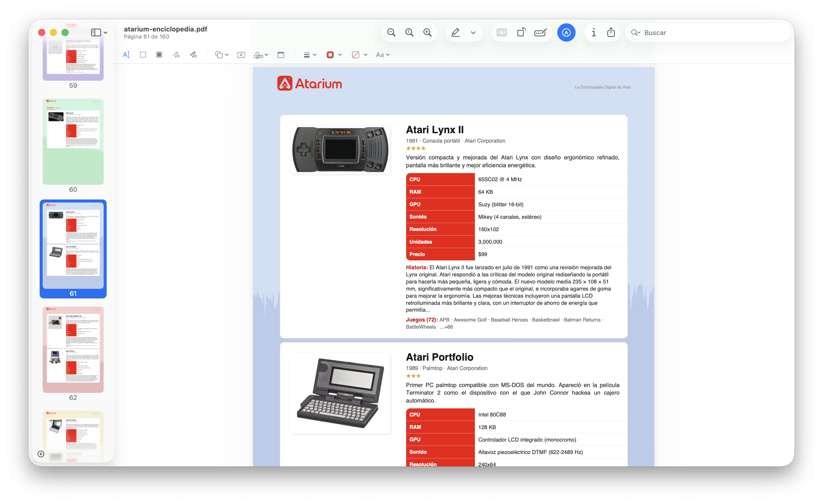Insert a text box
Image resolution: width=823 pixels, height=504 pixels.
pyautogui.click(x=241, y=55)
